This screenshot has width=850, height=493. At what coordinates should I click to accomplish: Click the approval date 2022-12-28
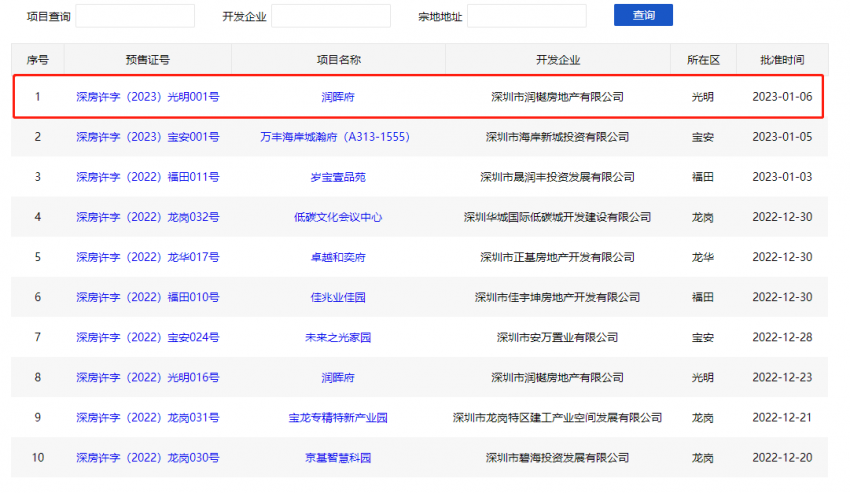(782, 338)
